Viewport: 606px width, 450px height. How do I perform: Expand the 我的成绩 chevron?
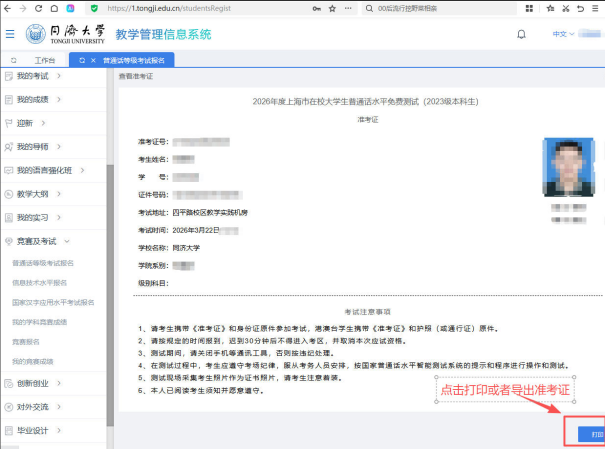coord(59,100)
